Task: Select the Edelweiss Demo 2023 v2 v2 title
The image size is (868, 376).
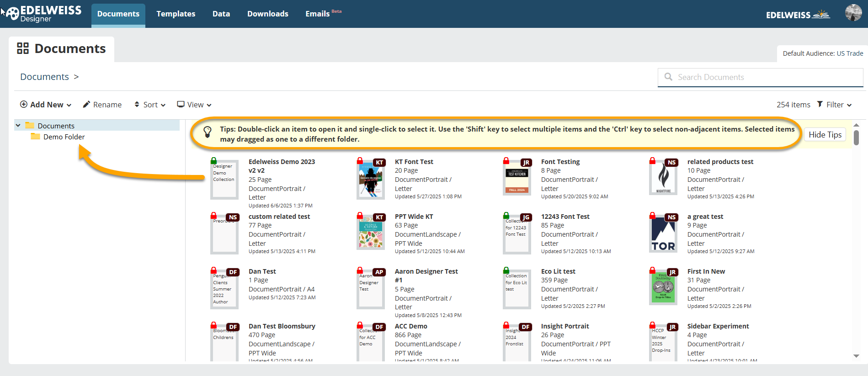Action: 282,166
